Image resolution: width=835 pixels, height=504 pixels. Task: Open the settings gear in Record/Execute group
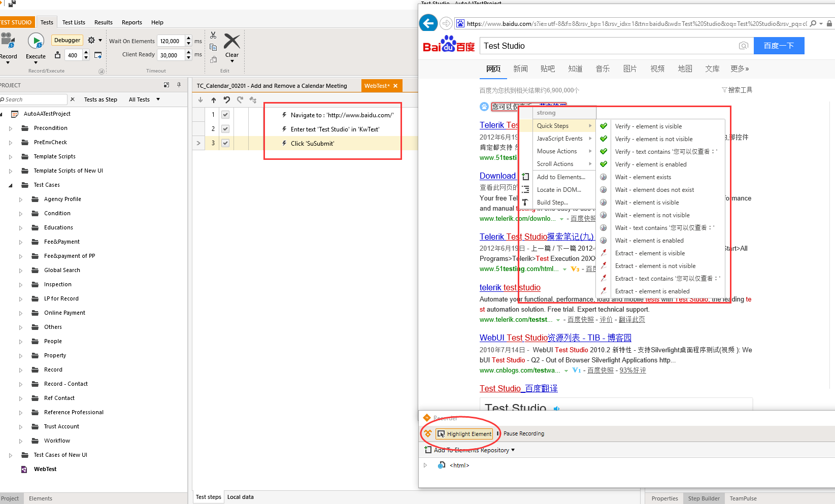click(x=91, y=40)
